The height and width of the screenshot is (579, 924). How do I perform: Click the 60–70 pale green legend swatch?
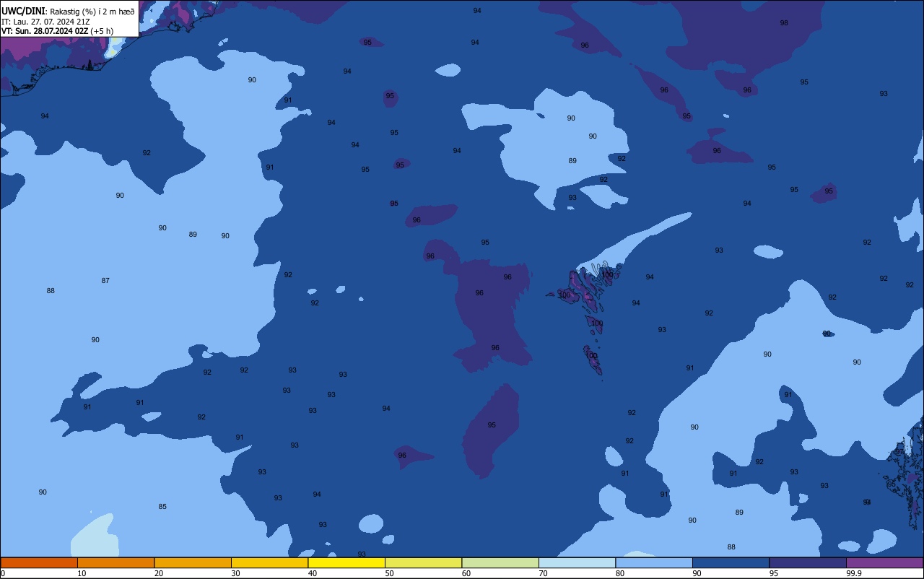click(500, 562)
